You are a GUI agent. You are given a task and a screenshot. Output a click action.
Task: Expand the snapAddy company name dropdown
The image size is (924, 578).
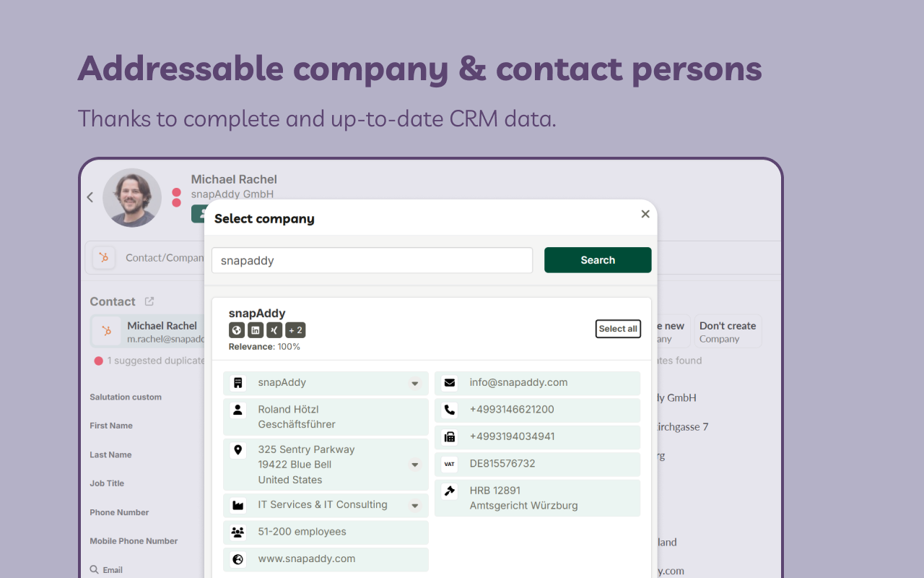[415, 384]
